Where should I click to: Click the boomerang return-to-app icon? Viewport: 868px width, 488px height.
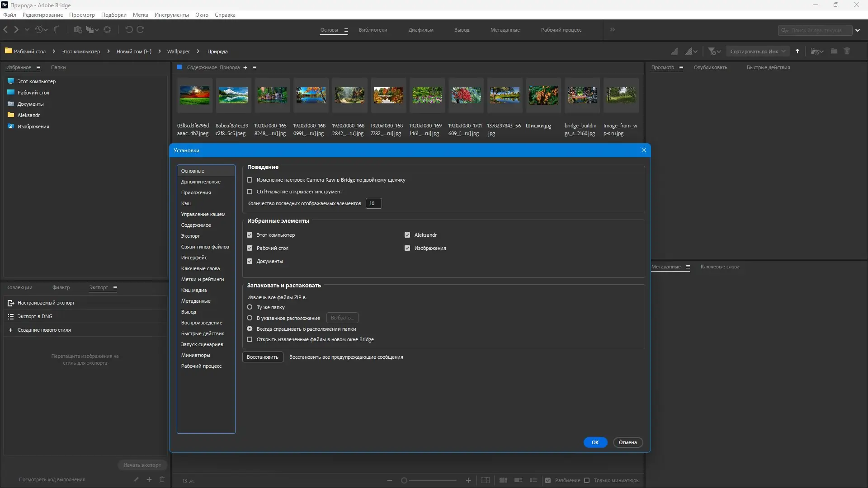tap(57, 30)
